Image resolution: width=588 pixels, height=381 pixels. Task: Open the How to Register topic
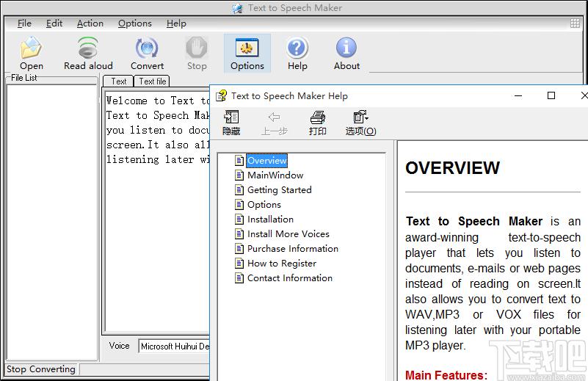pyautogui.click(x=282, y=264)
